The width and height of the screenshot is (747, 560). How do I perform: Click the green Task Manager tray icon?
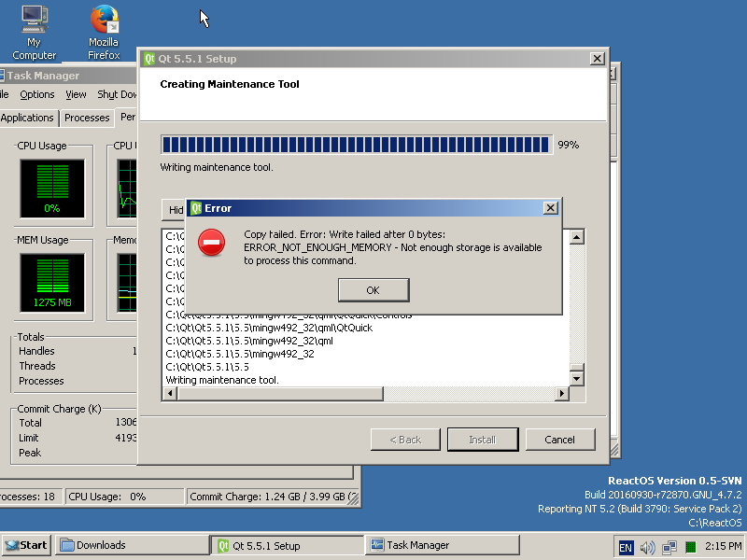coord(690,547)
